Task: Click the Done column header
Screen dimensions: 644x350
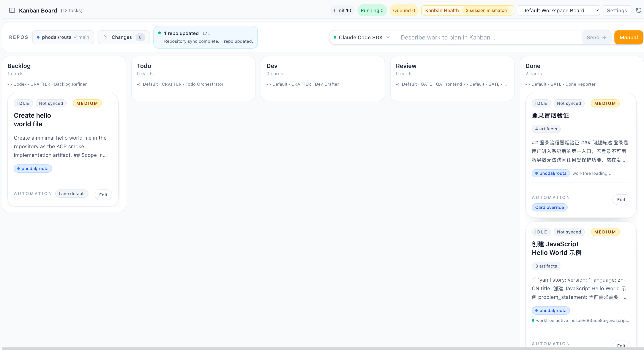Action: click(x=533, y=66)
